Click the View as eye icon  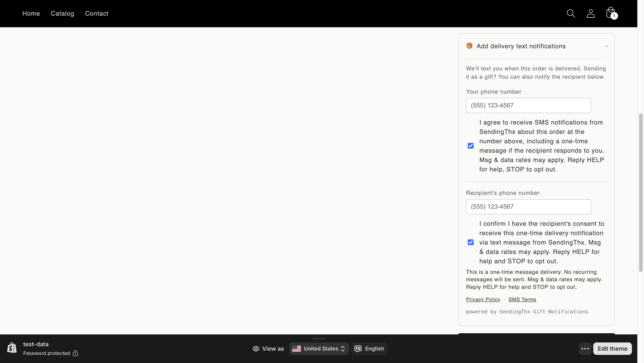point(256,348)
